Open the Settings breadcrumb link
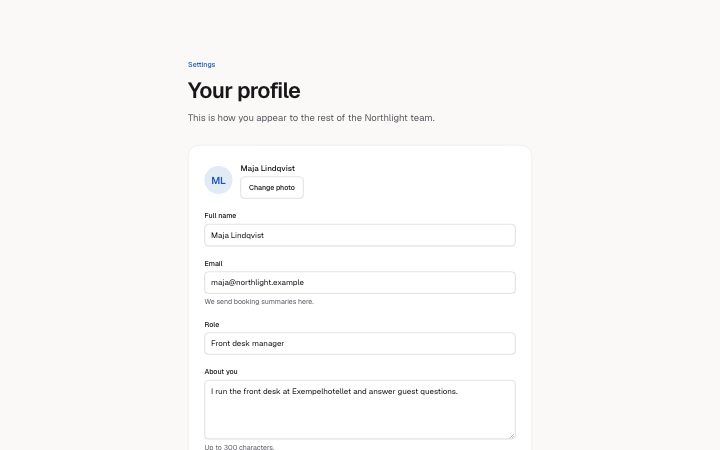Viewport: 720px width, 450px height. tap(201, 64)
